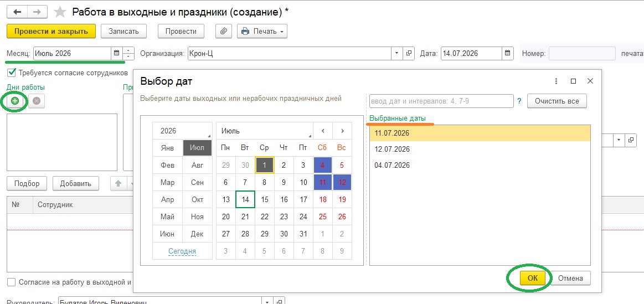Select month Авг in the month grid
This screenshot has width=644, height=304.
(197, 165)
